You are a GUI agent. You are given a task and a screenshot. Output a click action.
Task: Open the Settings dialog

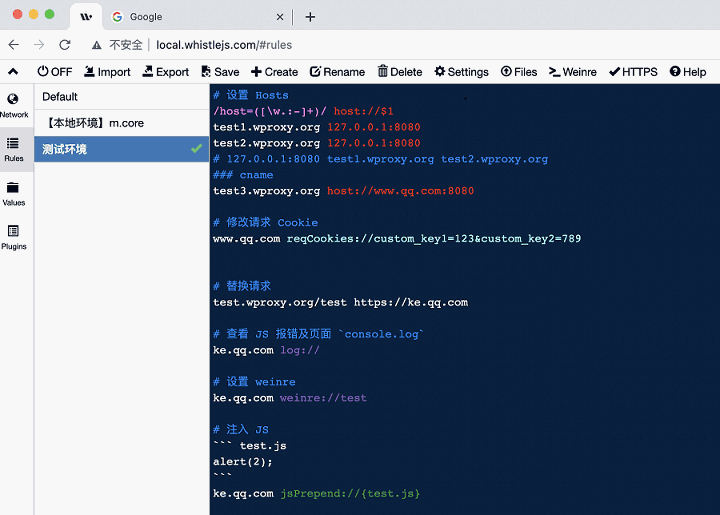pyautogui.click(x=461, y=72)
